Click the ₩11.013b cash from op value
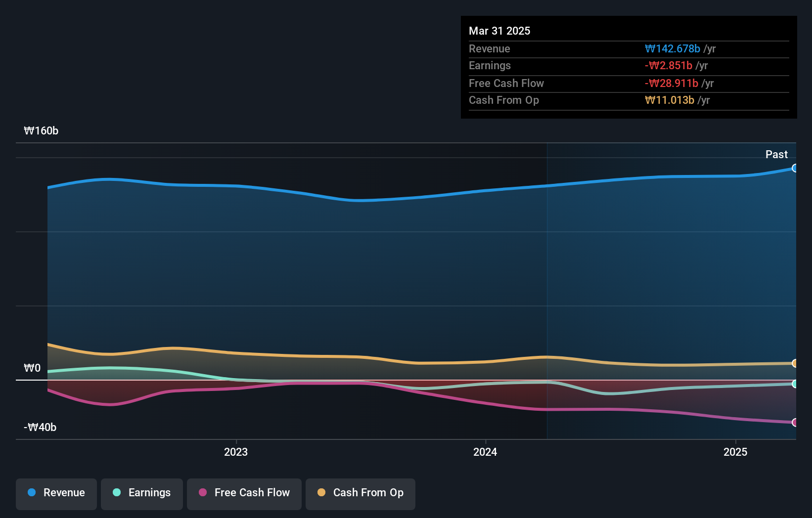The width and height of the screenshot is (812, 518). pos(670,100)
